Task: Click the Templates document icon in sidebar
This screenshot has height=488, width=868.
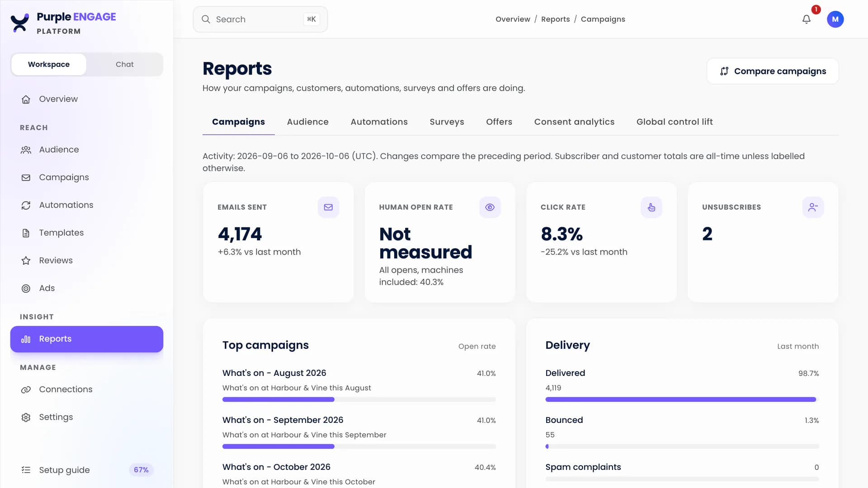Action: [x=26, y=233]
